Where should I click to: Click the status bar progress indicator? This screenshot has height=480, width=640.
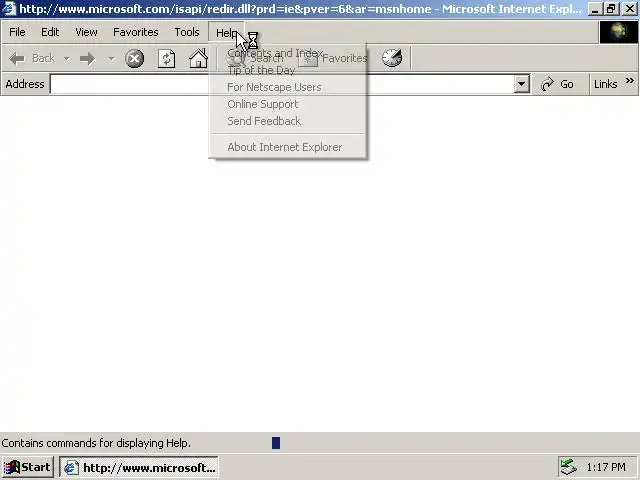pyautogui.click(x=276, y=443)
